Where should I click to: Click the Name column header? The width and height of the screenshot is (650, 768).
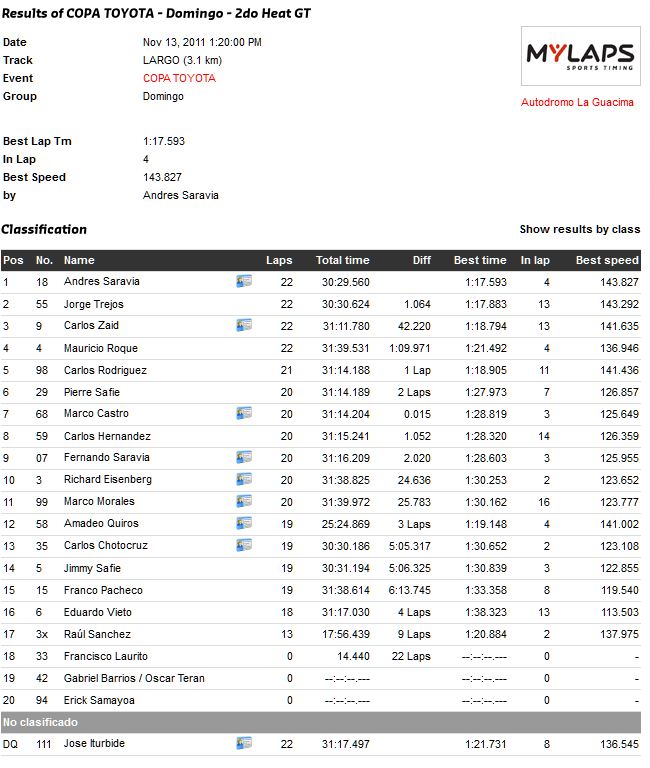point(79,260)
